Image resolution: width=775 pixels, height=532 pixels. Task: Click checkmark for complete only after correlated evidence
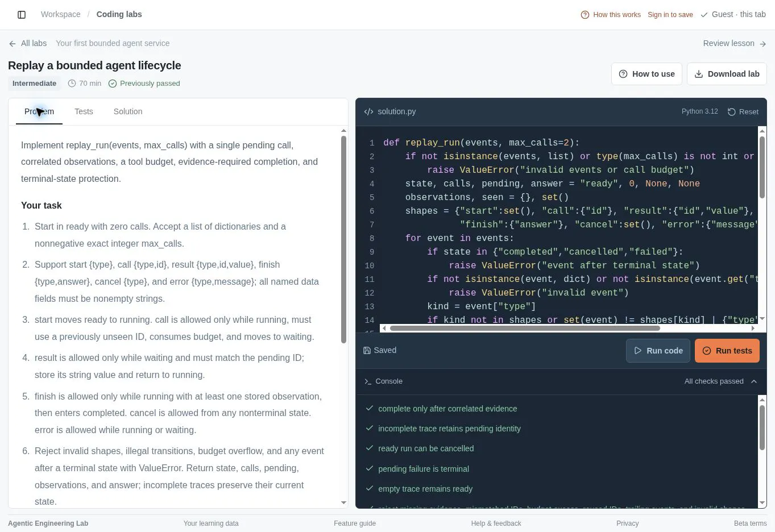coord(370,408)
